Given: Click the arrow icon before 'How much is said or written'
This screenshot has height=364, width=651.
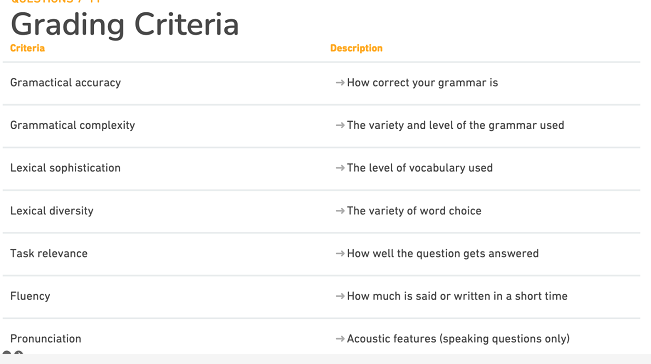Looking at the screenshot, I should 340,296.
